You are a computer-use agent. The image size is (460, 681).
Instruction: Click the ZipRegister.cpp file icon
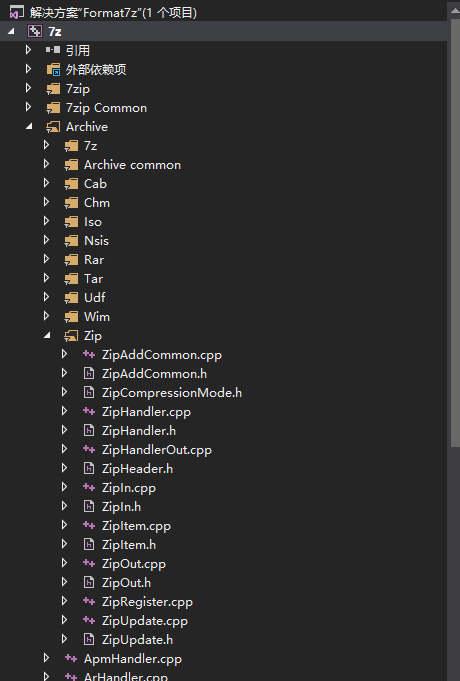point(89,602)
